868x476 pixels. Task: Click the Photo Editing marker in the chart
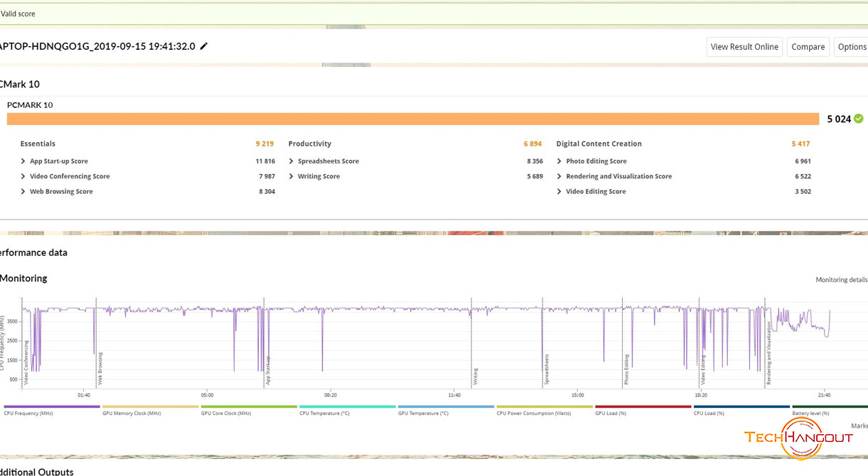click(627, 369)
